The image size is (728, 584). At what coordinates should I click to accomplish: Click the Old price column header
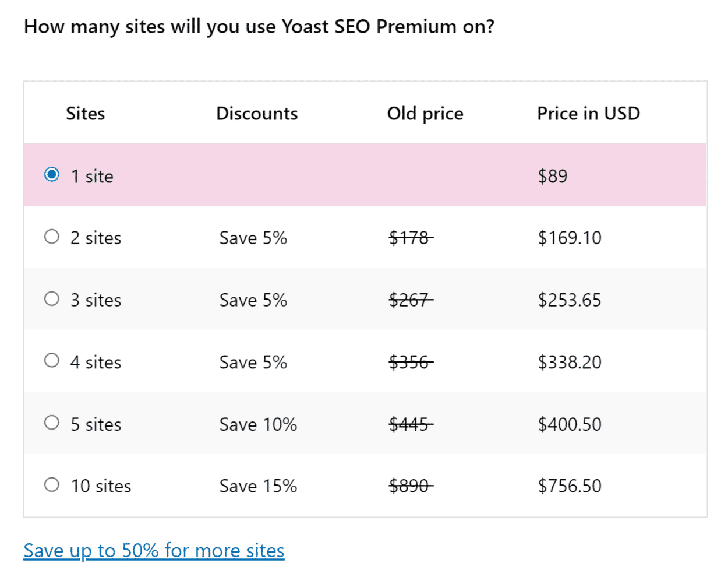[425, 114]
